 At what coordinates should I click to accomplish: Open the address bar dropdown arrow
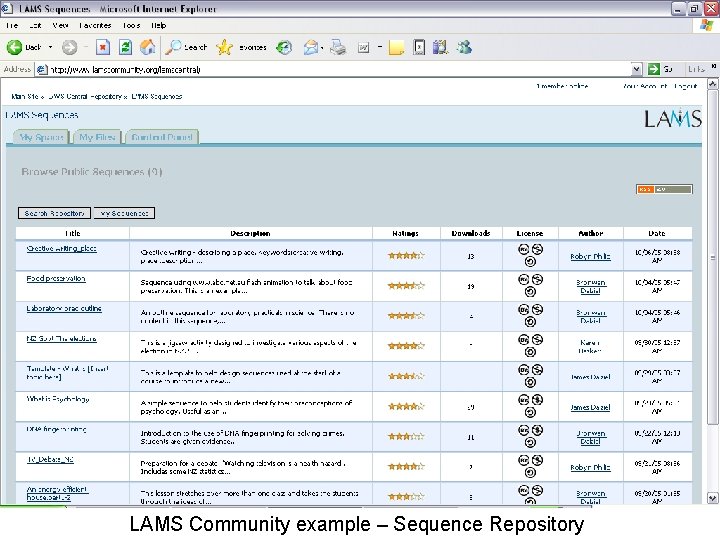636,69
